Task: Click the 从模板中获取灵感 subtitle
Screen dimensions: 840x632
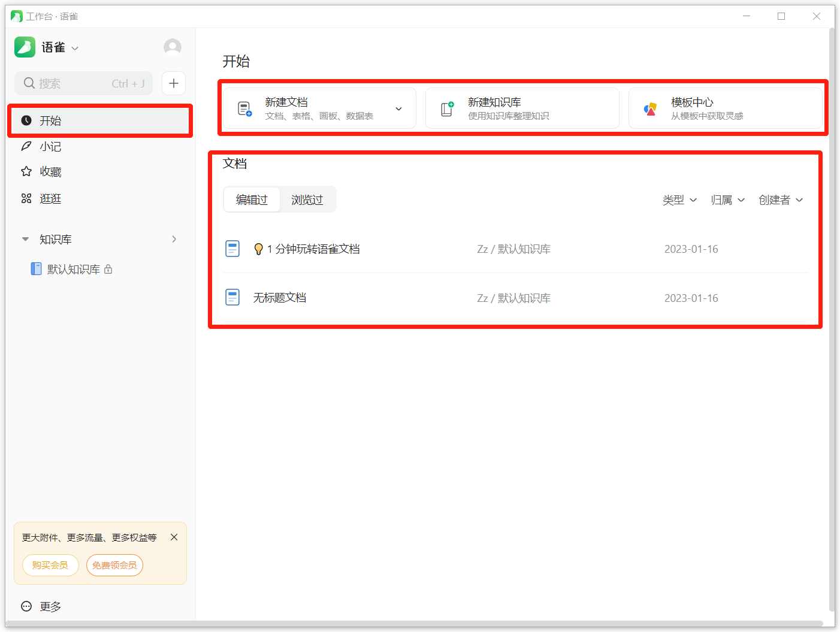Action: pos(707,116)
